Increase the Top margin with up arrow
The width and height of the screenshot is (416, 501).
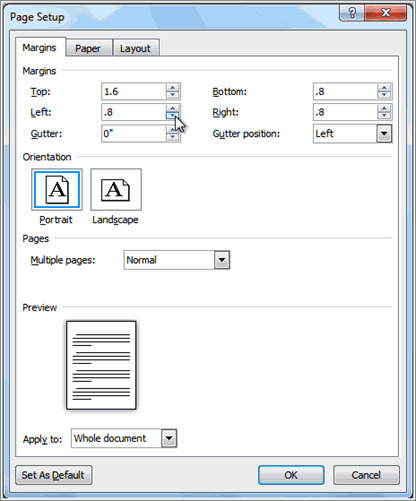(x=172, y=88)
